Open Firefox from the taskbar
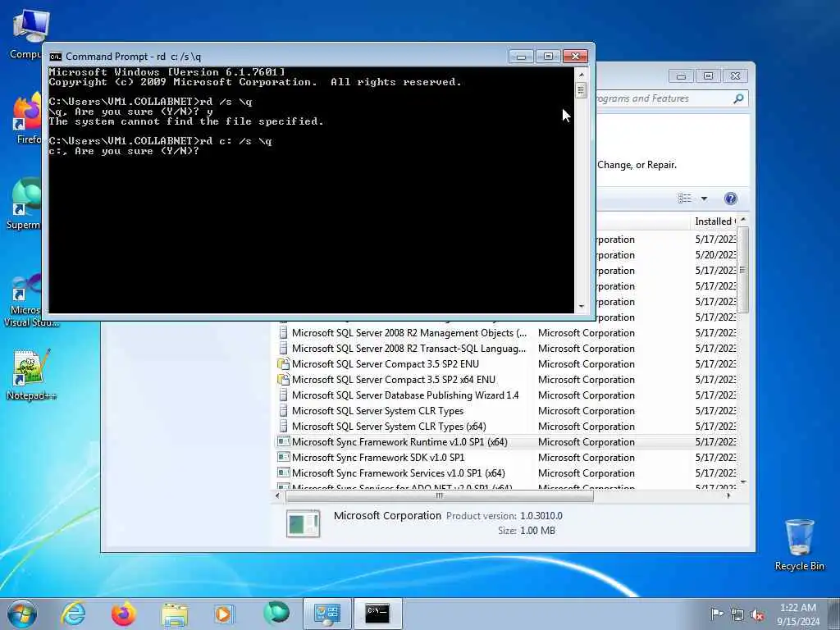This screenshot has height=630, width=840. point(123,614)
